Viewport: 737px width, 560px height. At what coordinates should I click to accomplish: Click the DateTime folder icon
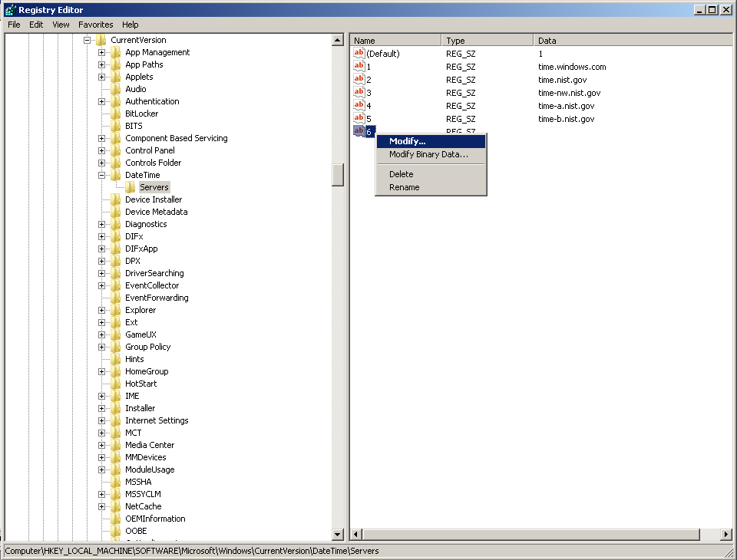pos(116,175)
